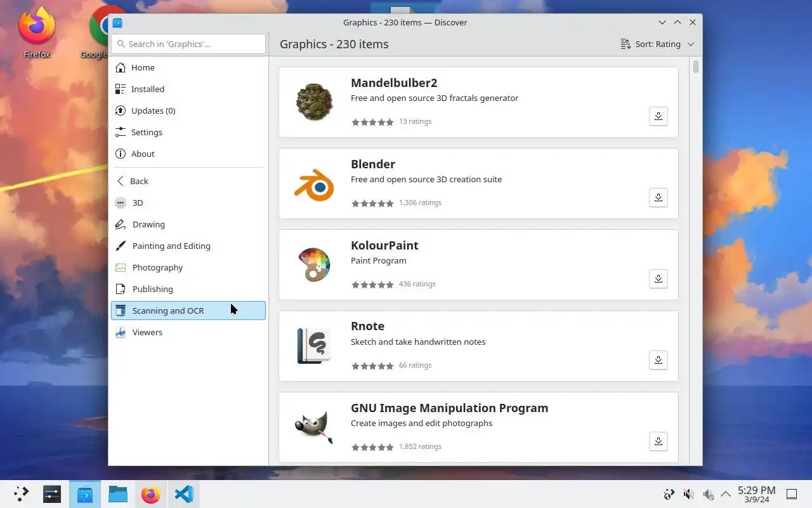Select the Drawing subcategory
Screen dimensions: 812x508
click(188, 224)
